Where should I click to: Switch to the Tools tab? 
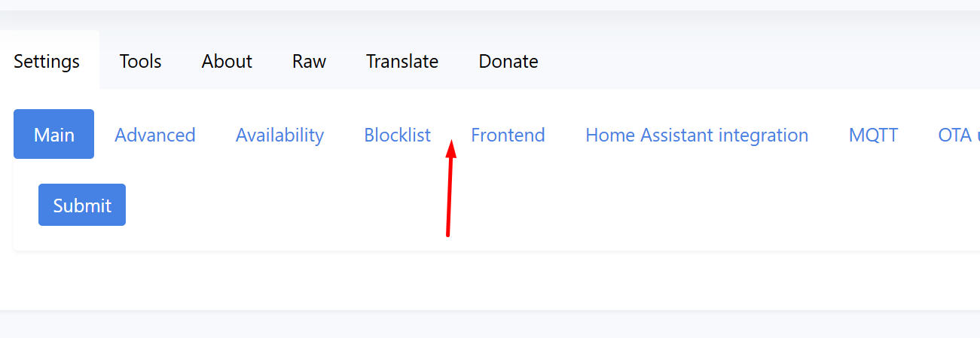tap(140, 61)
